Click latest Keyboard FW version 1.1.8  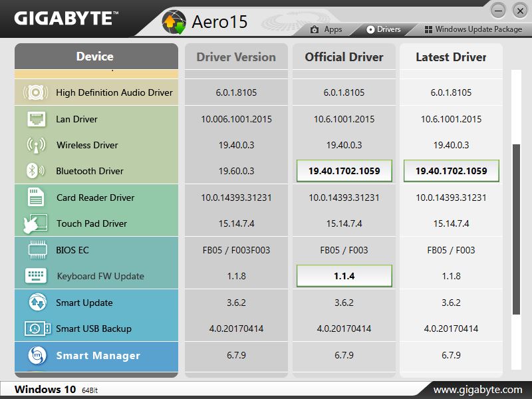(x=451, y=276)
